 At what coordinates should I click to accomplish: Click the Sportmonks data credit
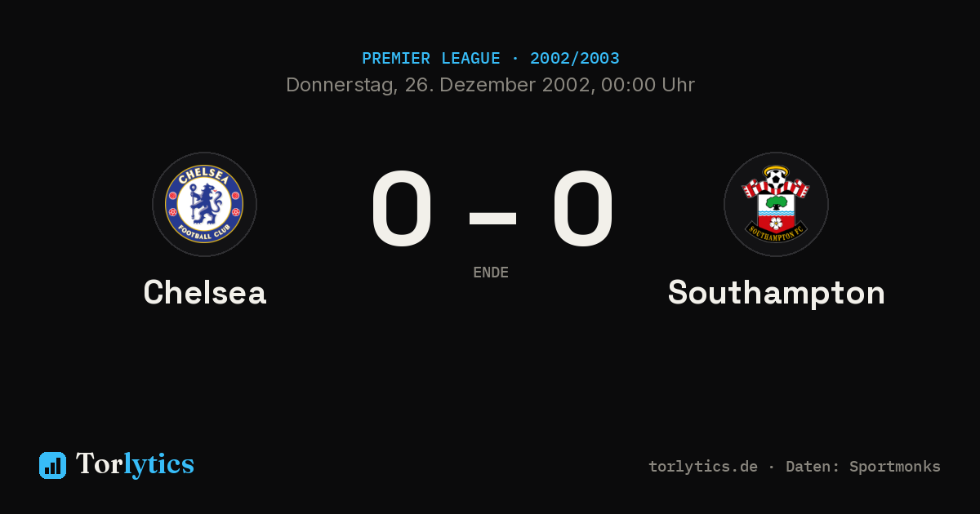point(895,467)
